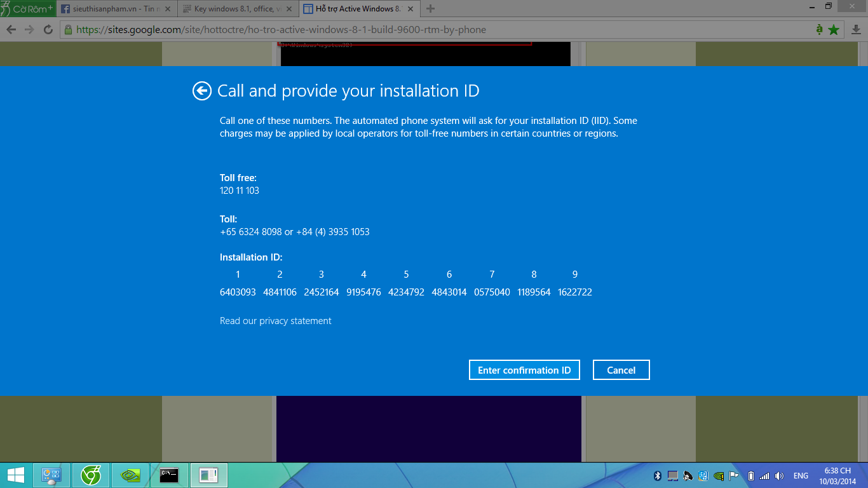Screen dimensions: 868x488
Task: Open a new browser tab
Action: (431, 9)
